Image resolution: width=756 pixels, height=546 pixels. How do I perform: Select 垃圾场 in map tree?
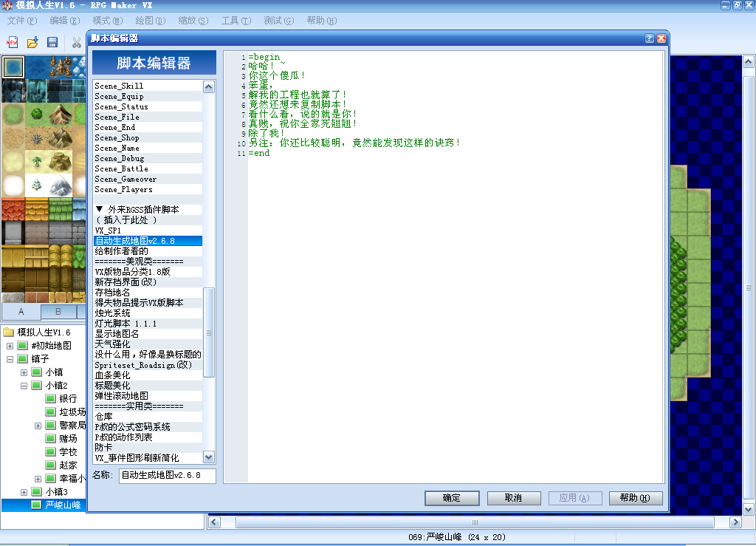(72, 412)
